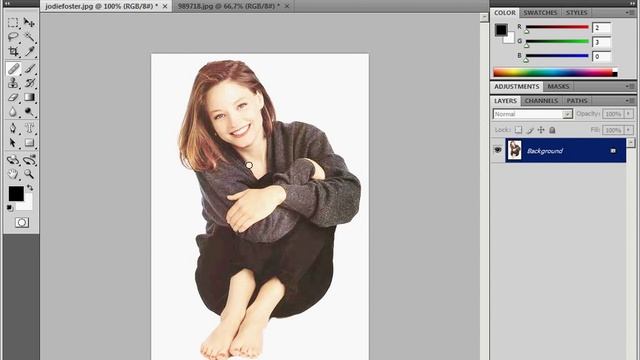Click the Color panel foreground swatch
This screenshot has width=640, height=360.
(501, 30)
